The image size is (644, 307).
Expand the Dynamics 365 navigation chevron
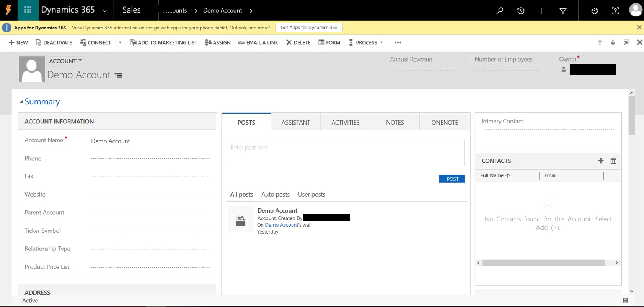(x=104, y=11)
